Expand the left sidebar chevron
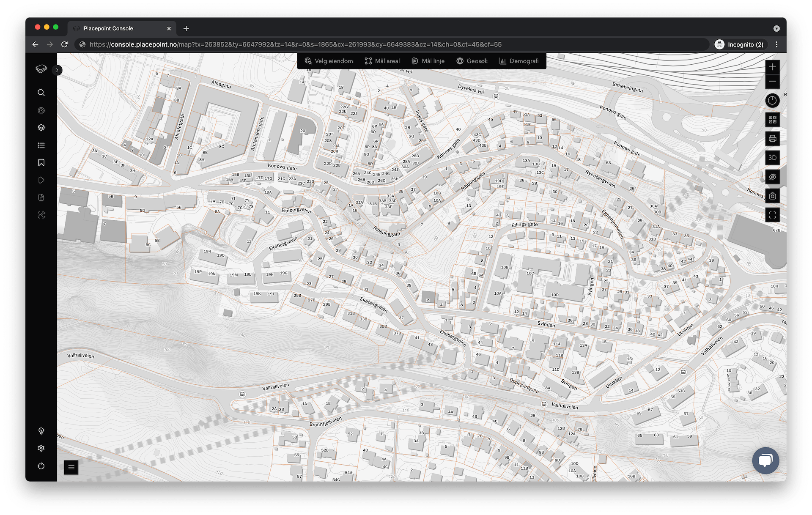This screenshot has width=812, height=515. pyautogui.click(x=57, y=70)
